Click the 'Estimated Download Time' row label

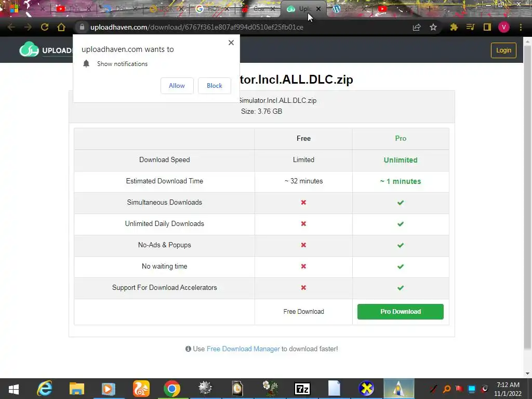(165, 181)
